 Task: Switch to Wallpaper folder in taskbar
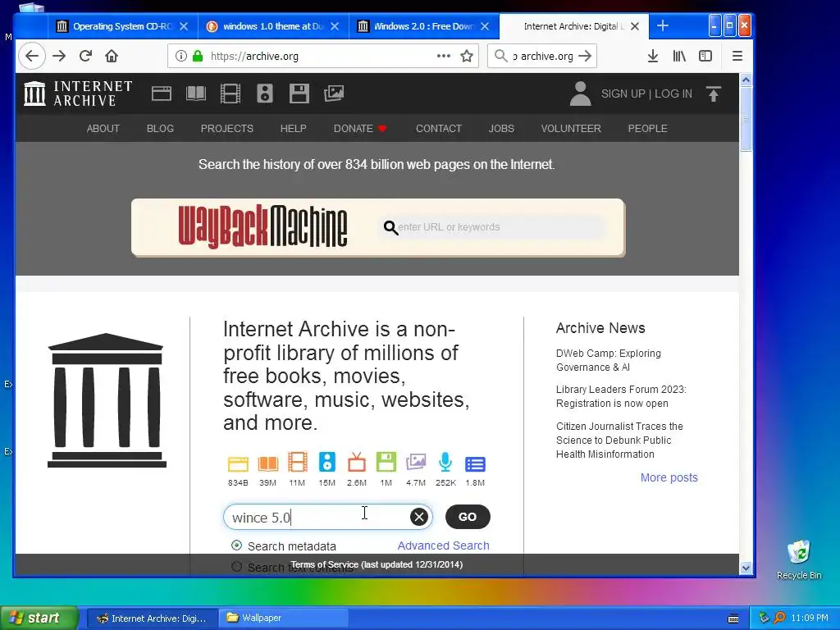284,618
